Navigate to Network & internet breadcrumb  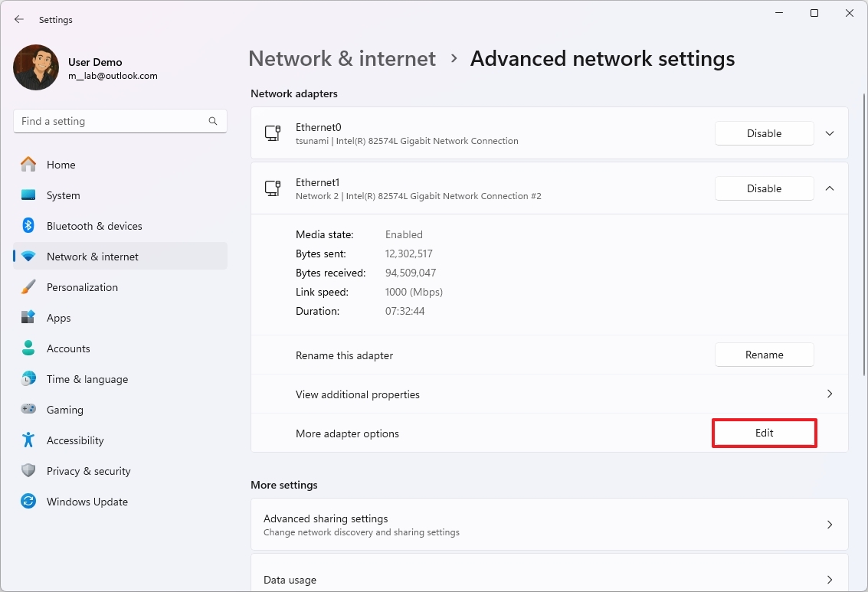pos(342,58)
